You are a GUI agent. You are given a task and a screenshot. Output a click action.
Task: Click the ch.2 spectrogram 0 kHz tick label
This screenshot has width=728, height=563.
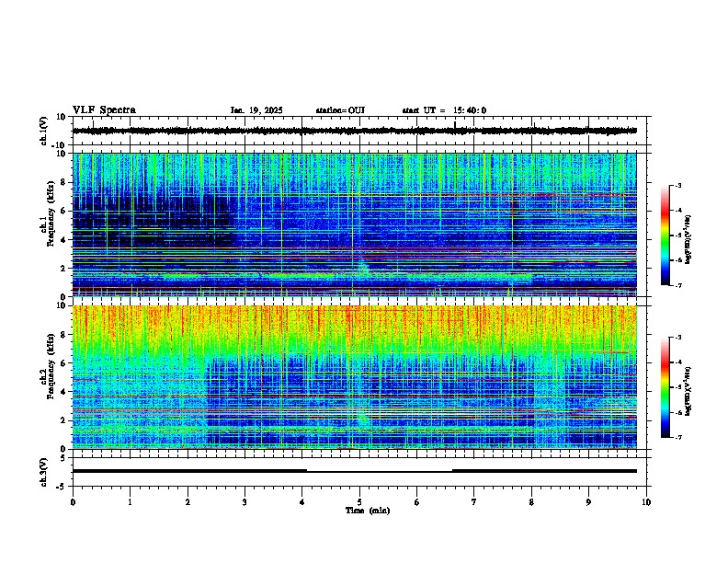tap(64, 449)
